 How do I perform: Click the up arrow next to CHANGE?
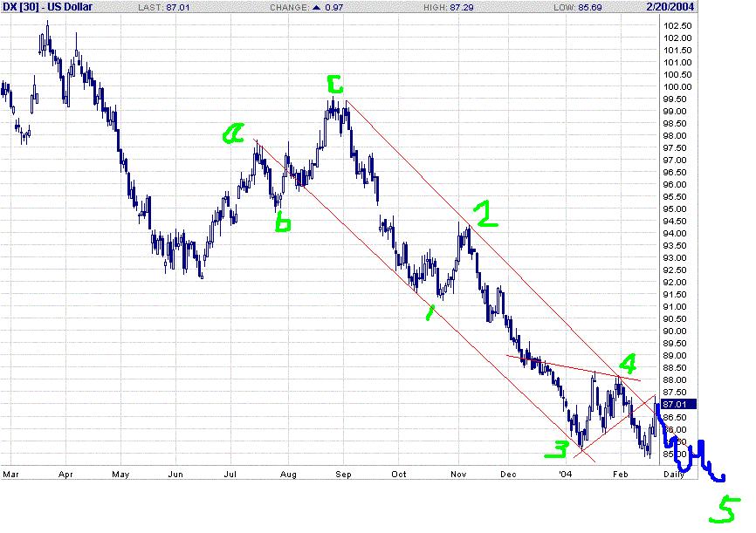click(x=317, y=7)
